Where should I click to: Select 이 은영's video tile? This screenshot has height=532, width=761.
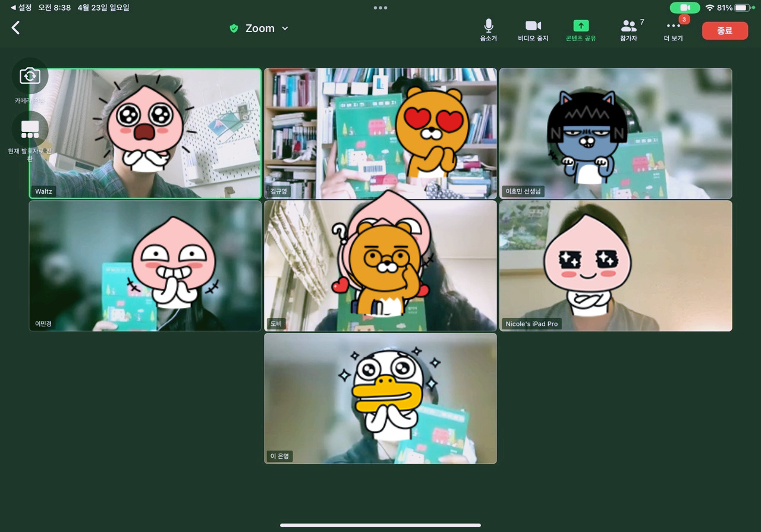pos(380,398)
